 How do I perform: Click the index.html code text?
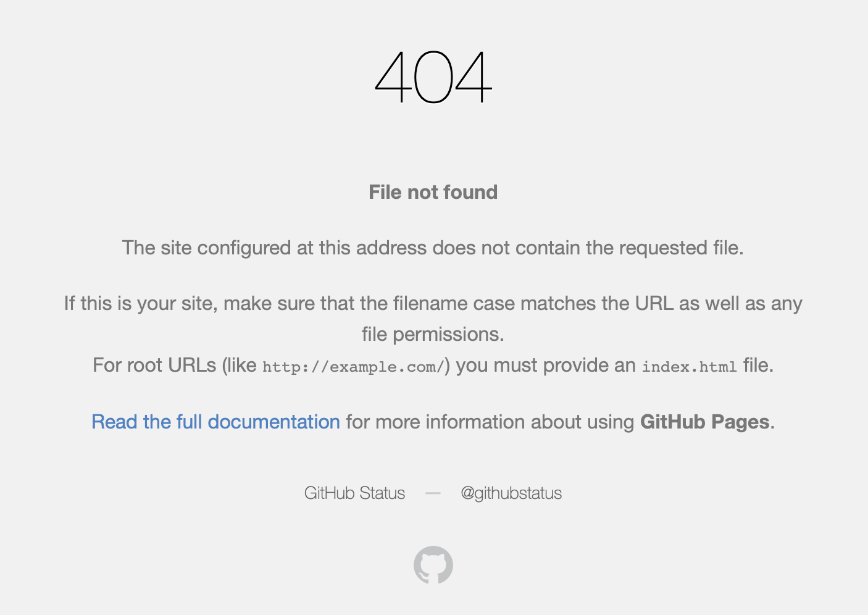pyautogui.click(x=689, y=367)
